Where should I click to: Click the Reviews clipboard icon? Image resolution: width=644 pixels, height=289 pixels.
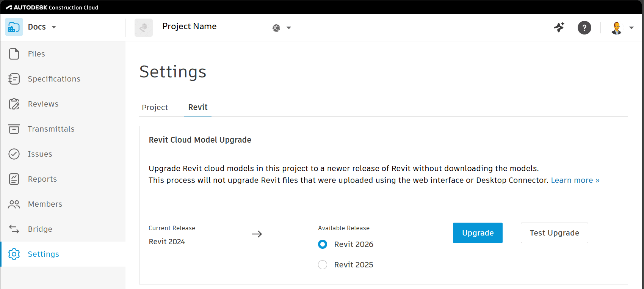[x=14, y=104]
